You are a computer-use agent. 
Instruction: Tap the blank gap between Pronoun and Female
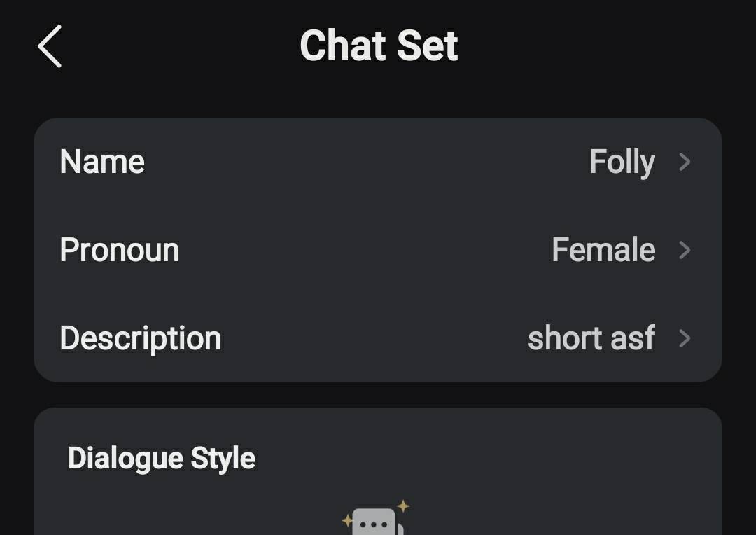point(364,250)
